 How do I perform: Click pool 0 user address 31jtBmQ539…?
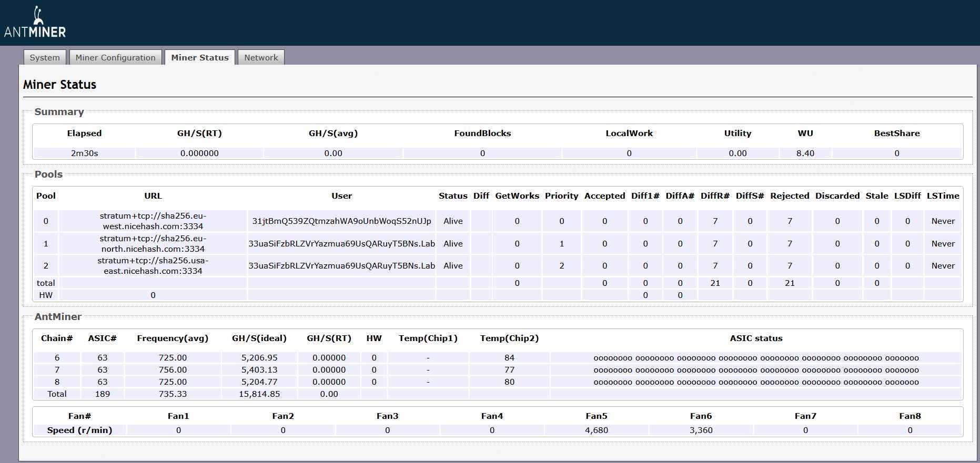[x=341, y=221]
